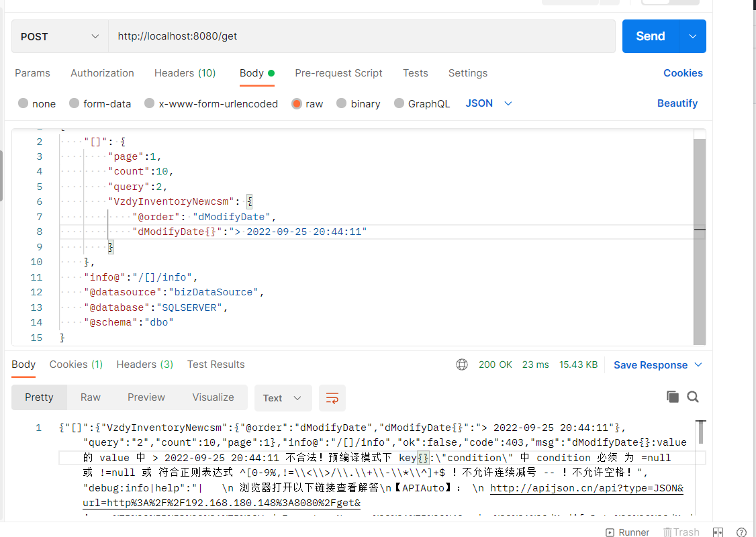The width and height of the screenshot is (756, 537).
Task: Open the Test Results response tab
Action: coord(216,364)
